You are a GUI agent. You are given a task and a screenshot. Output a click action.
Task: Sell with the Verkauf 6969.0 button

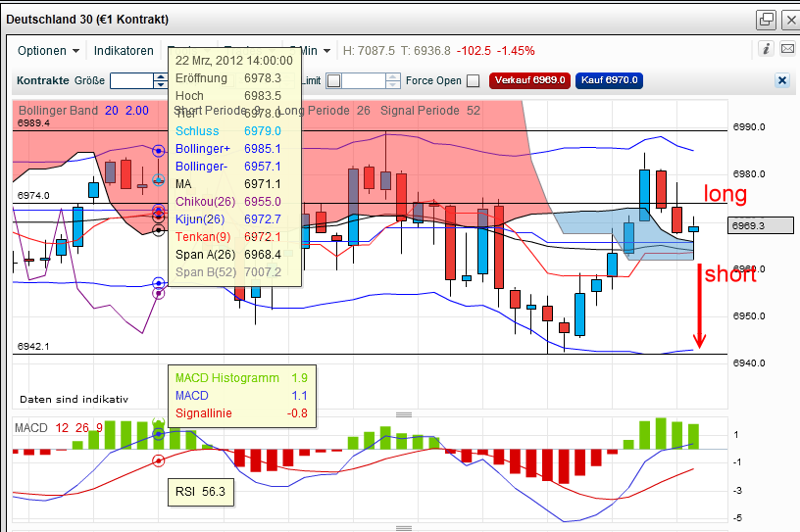point(529,80)
